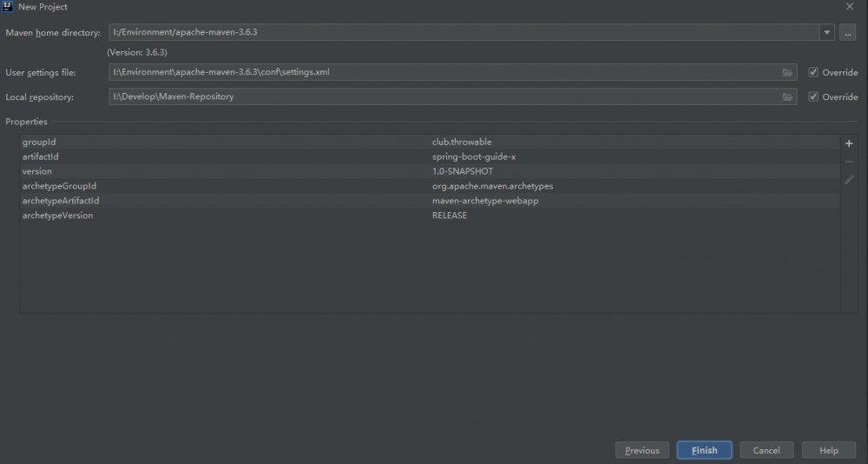Click the Finish button
Screen dimensions: 868x464
704,450
